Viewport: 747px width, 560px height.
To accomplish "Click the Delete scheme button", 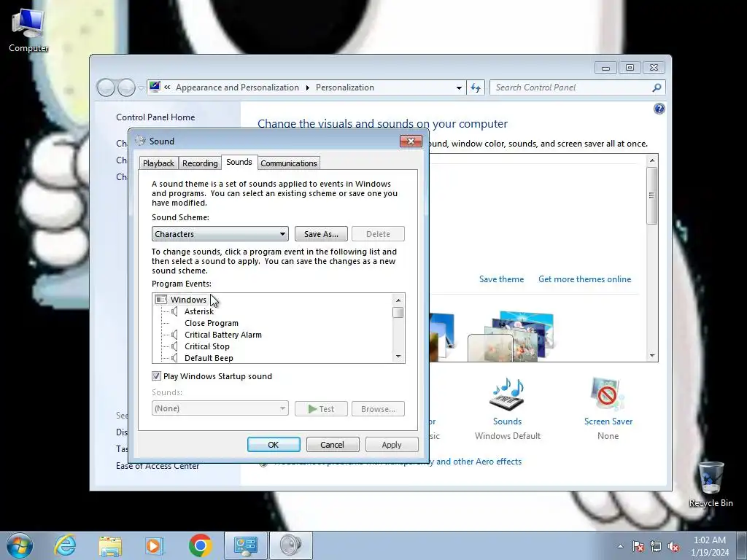I will [x=379, y=234].
